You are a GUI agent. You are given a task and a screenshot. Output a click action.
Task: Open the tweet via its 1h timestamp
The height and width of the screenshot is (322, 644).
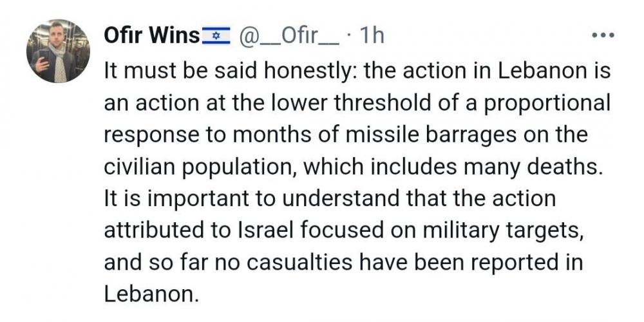tap(372, 36)
